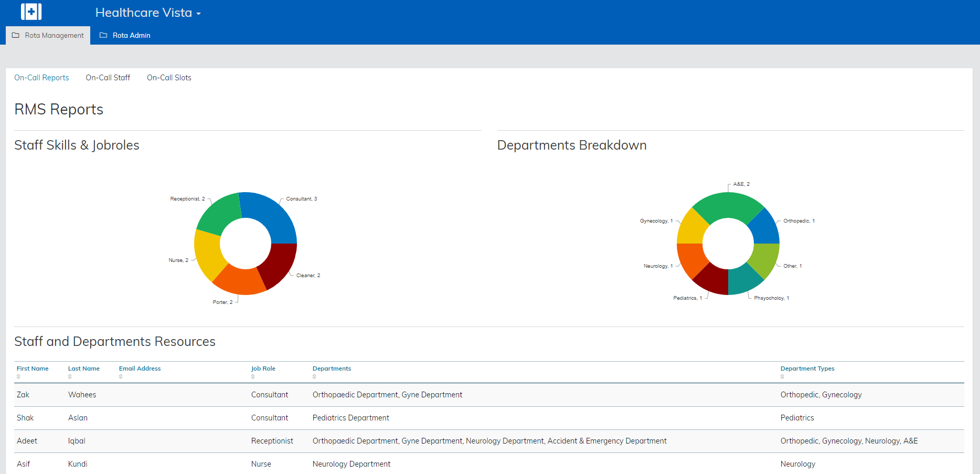
Task: Select the blue Consultant donut segment
Action: pos(271,216)
